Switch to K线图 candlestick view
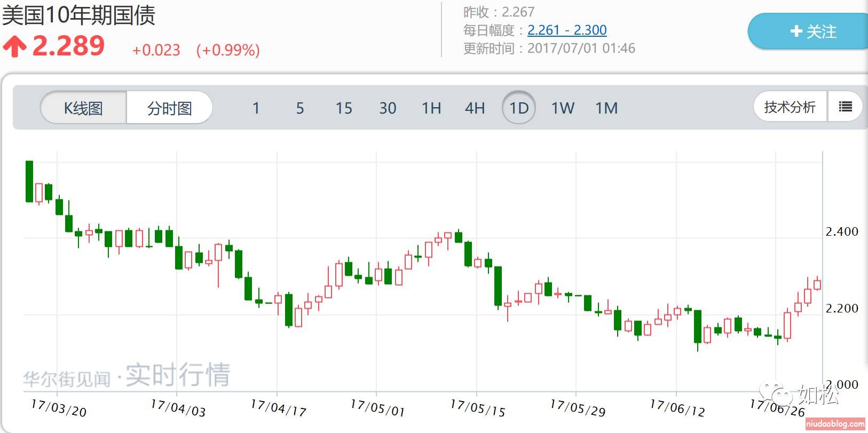 pos(83,108)
